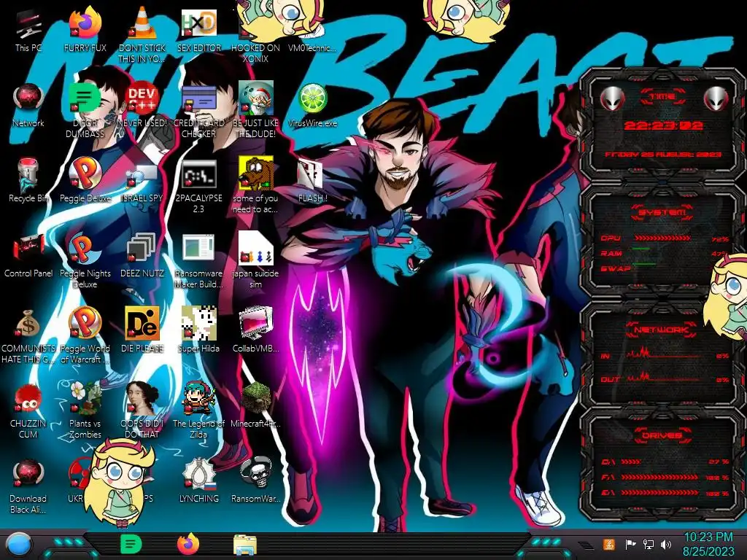Click the SYSTEM header on the widget
747x560 pixels.
click(x=662, y=212)
